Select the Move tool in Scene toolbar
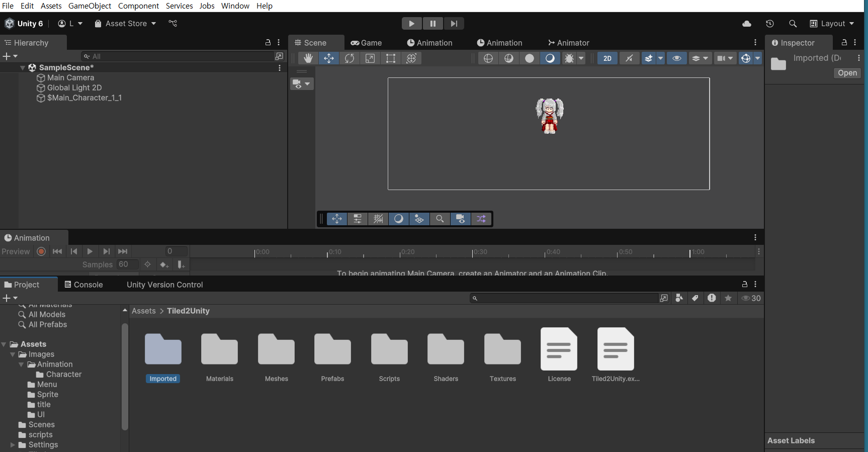 click(x=328, y=58)
